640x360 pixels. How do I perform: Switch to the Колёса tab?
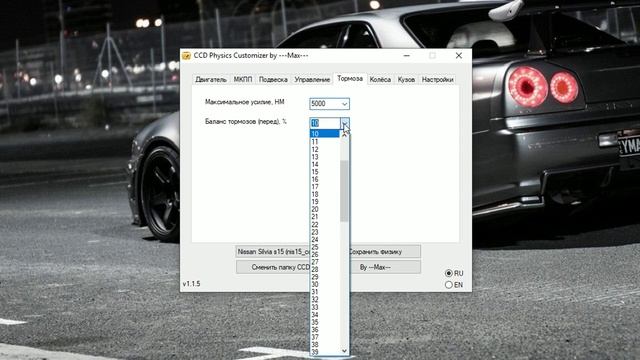point(380,80)
